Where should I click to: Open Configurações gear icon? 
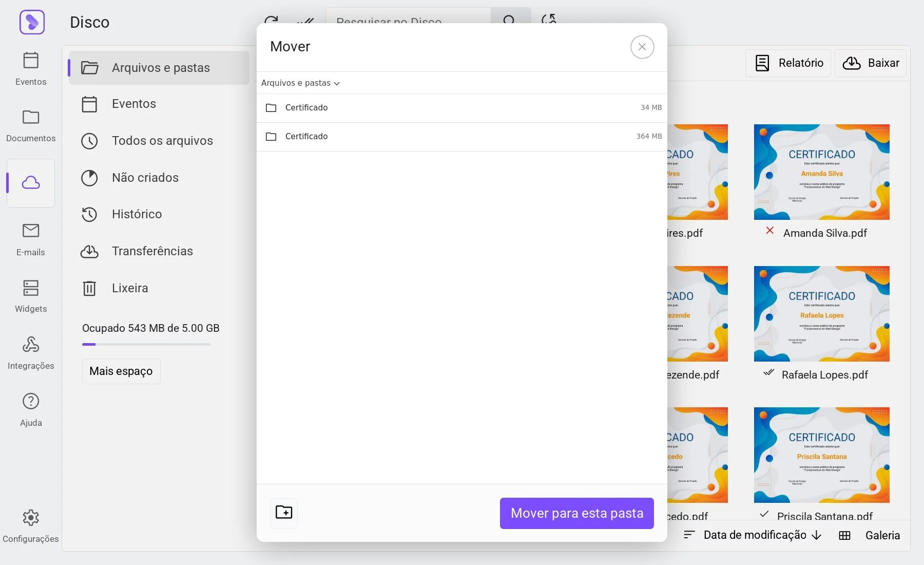pyautogui.click(x=31, y=525)
